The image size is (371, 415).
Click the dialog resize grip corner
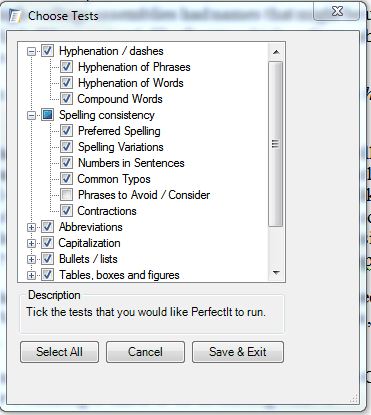pyautogui.click(x=354, y=397)
